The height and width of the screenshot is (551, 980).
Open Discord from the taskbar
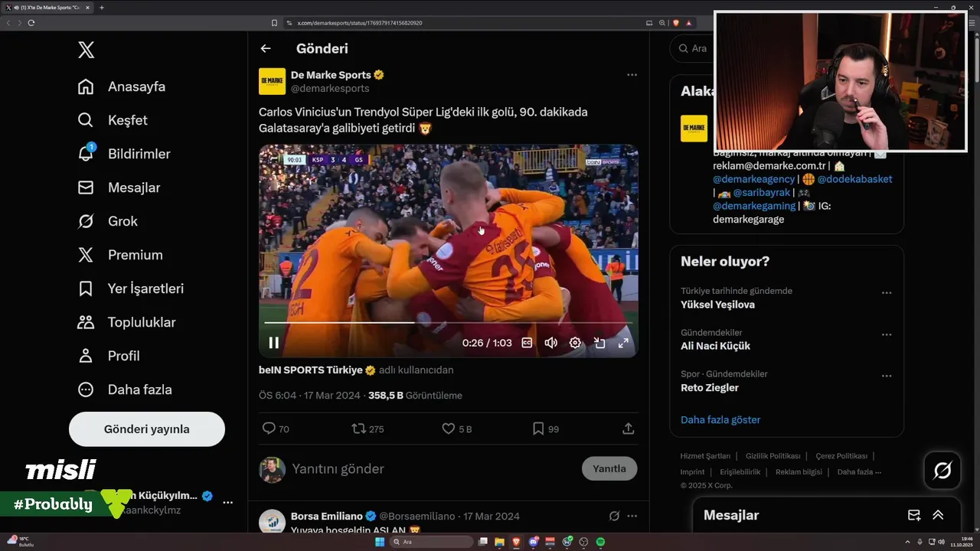point(534,542)
